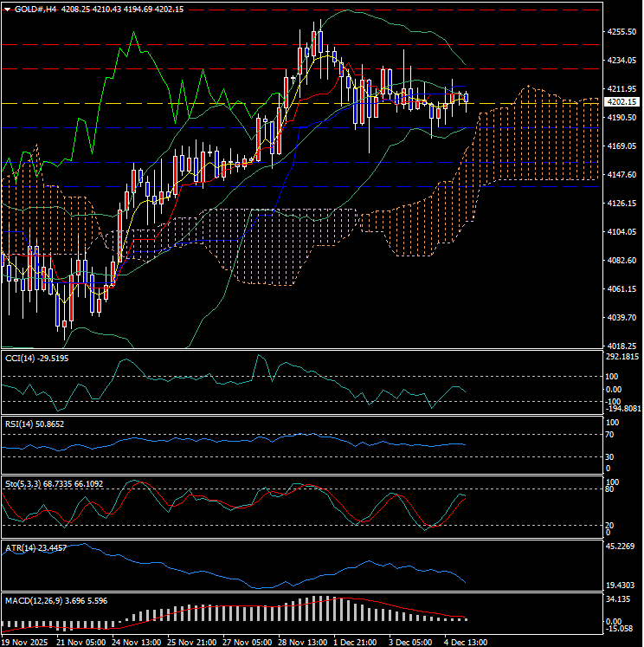Click the RSI 70 level scale label
The width and height of the screenshot is (644, 647).
click(x=610, y=435)
